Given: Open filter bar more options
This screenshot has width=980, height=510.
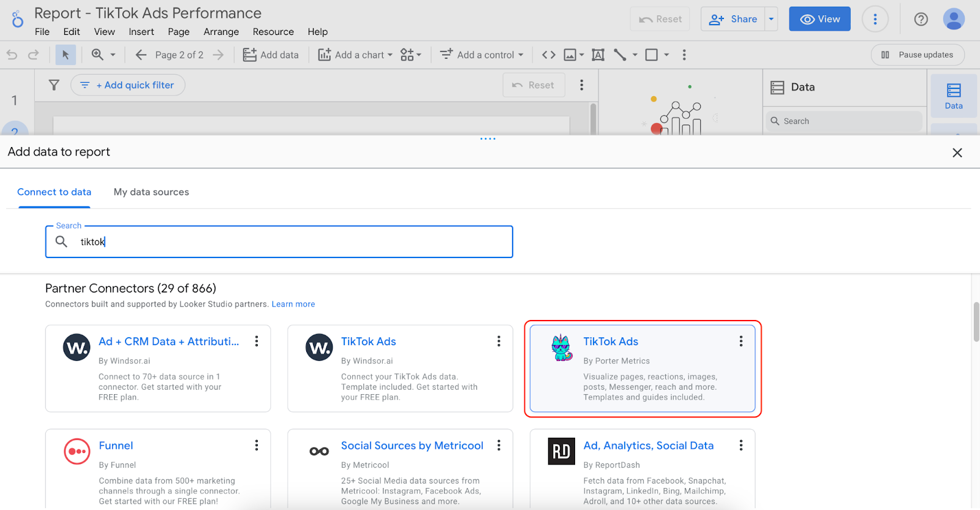Looking at the screenshot, I should click(582, 85).
